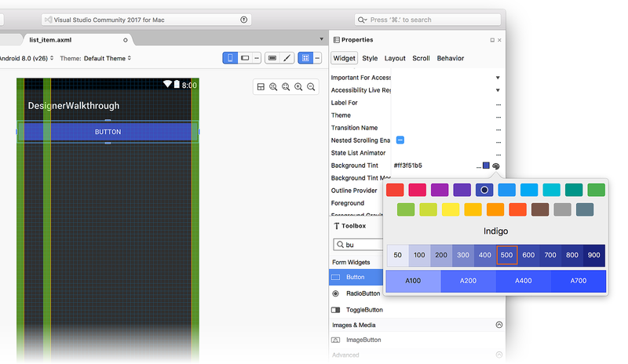This screenshot has height=364, width=628.
Task: Select Button widget in Toolbox
Action: click(356, 277)
